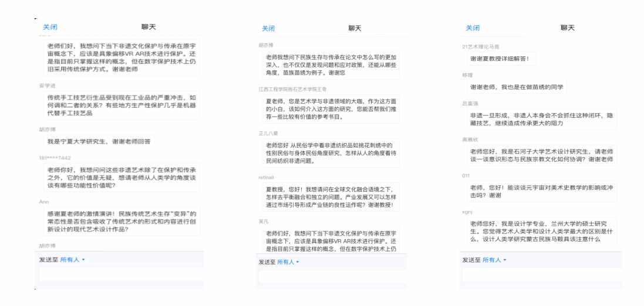Viewport: 644px width, 306px height.
Task: Select Ann's message about 民族传统艺术
Action: tap(119, 222)
